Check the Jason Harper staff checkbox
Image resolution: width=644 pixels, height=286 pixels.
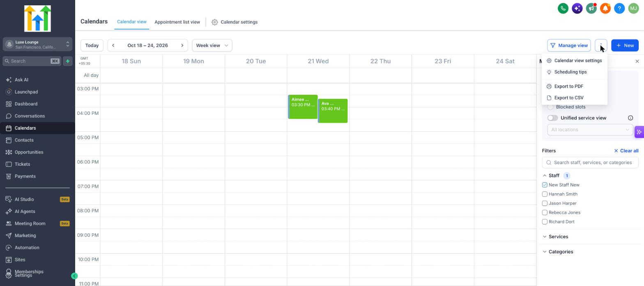click(545, 204)
